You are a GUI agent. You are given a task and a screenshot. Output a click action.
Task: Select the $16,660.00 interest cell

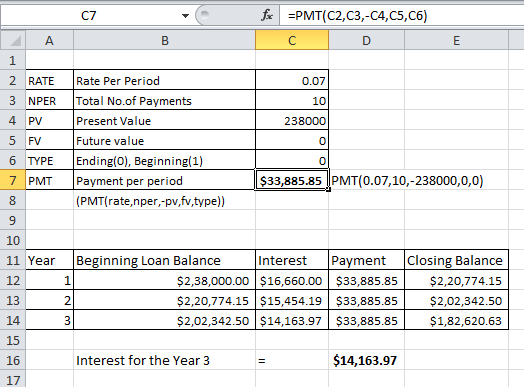(x=292, y=280)
